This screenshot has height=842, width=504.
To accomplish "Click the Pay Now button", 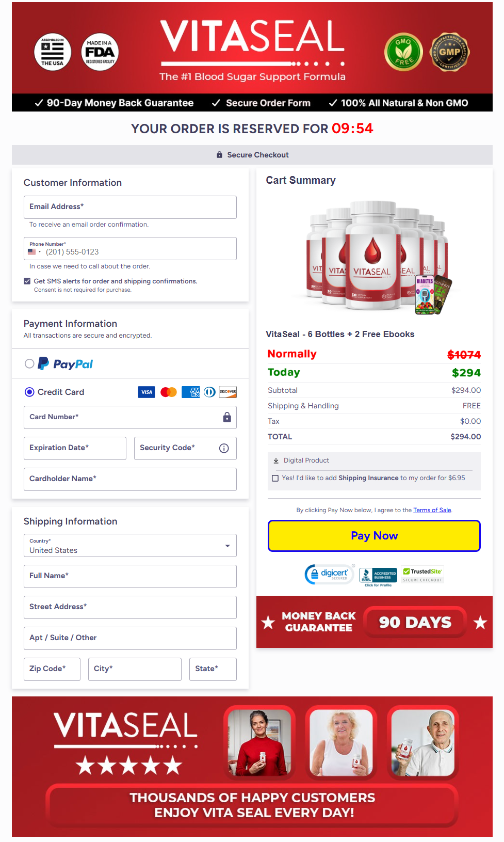I will [x=373, y=536].
